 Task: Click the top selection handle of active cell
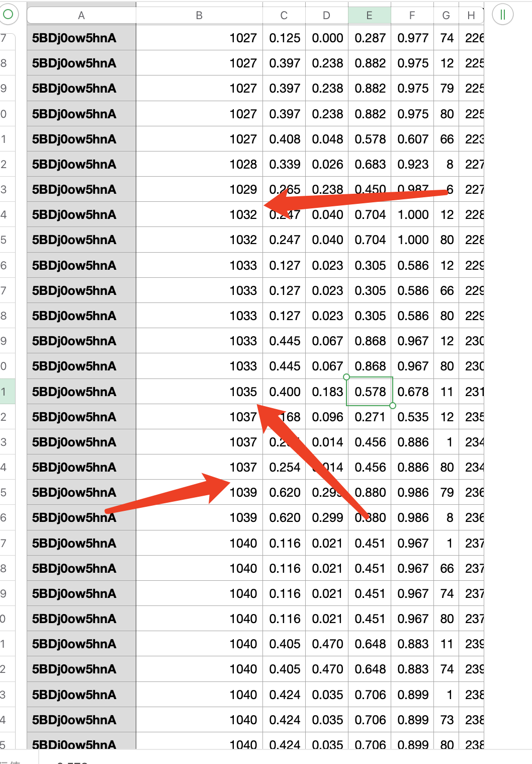click(347, 378)
